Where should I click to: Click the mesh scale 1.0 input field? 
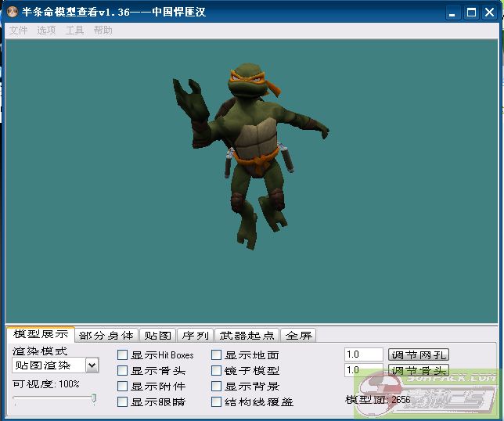(x=364, y=354)
